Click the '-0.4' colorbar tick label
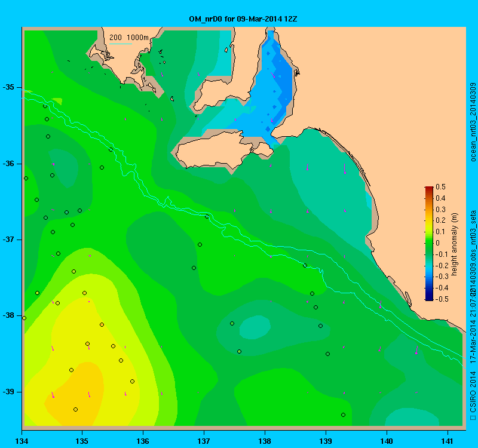This screenshot has height=448, width=478. point(442,288)
